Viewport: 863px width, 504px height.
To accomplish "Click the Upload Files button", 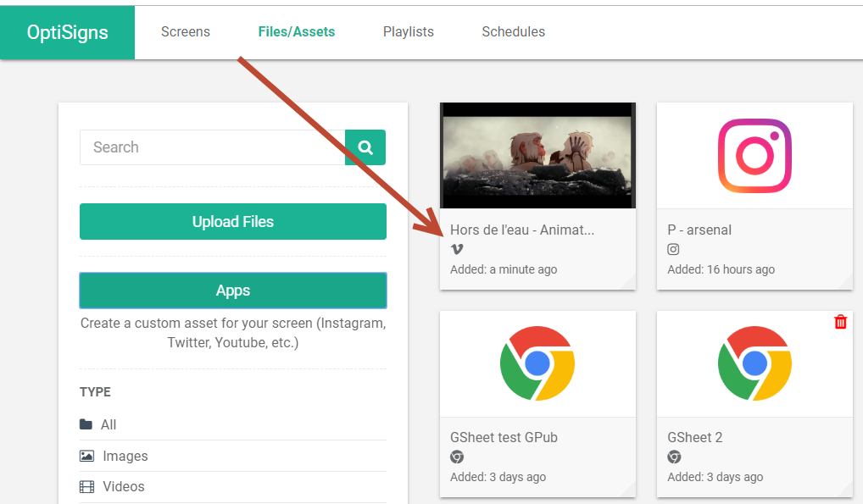I will point(233,221).
